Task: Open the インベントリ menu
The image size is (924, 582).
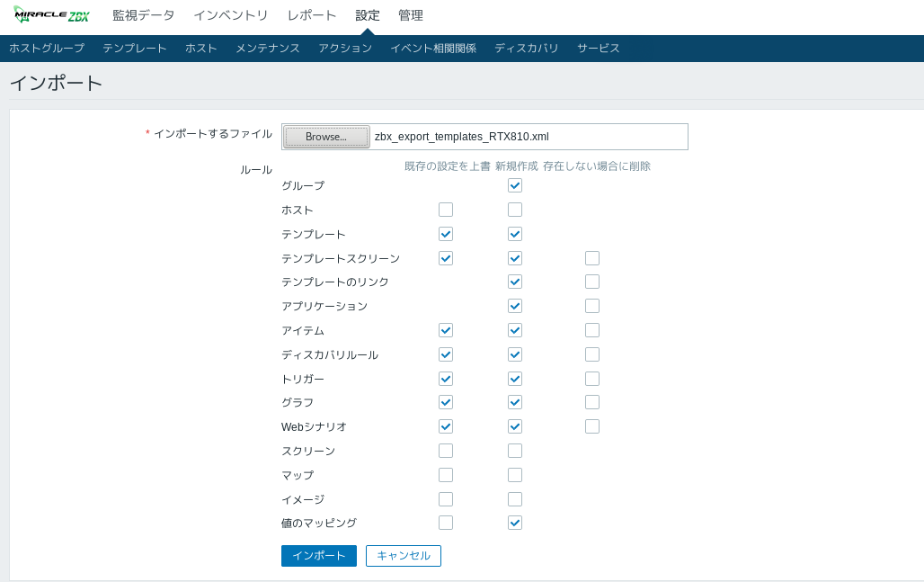Action: (230, 15)
